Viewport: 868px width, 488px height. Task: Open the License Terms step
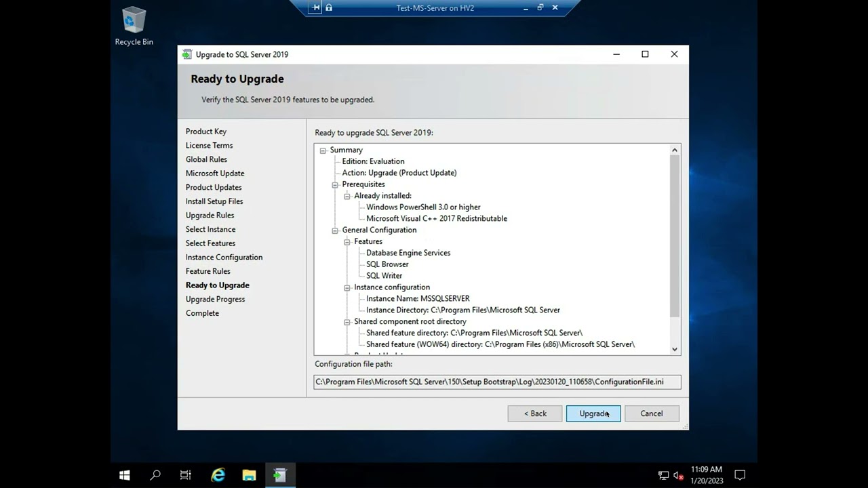[x=209, y=145]
